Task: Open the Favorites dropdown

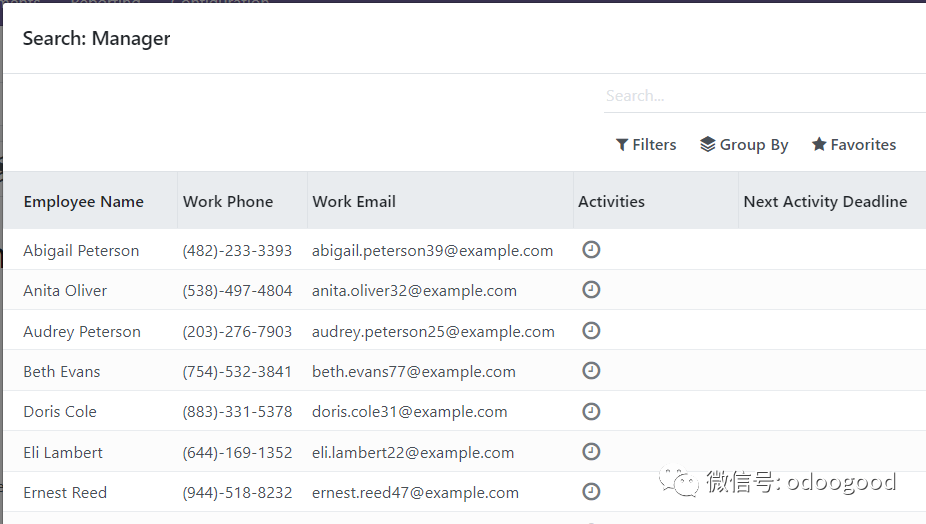Action: click(854, 145)
